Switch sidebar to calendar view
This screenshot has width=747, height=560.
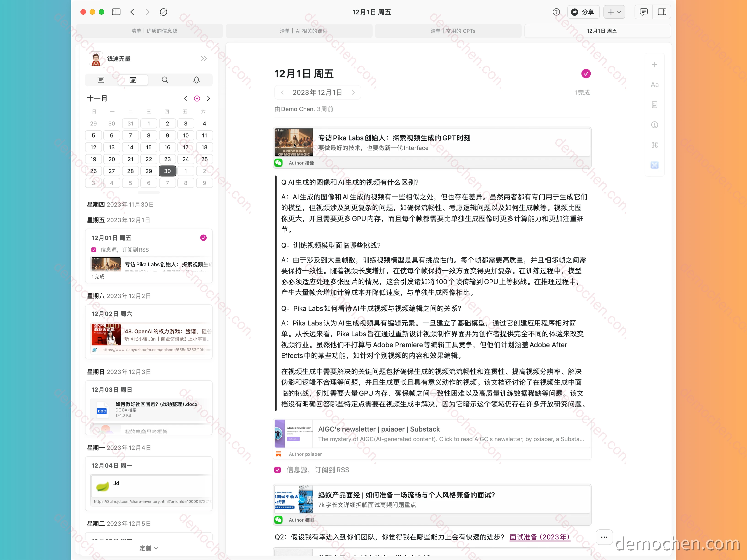tap(133, 80)
